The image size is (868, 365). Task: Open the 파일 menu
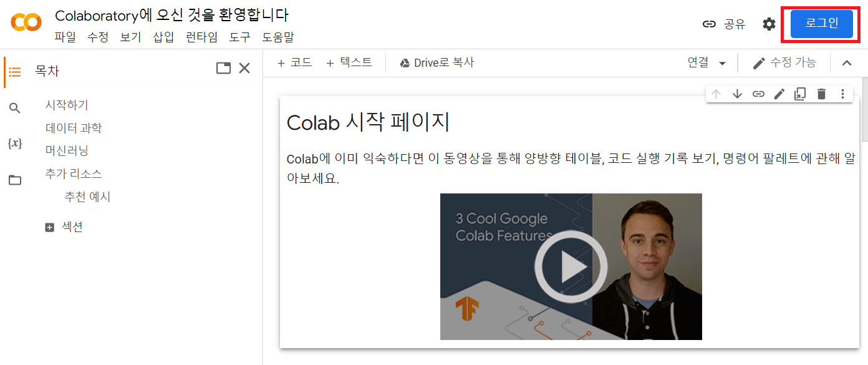pyautogui.click(x=65, y=37)
